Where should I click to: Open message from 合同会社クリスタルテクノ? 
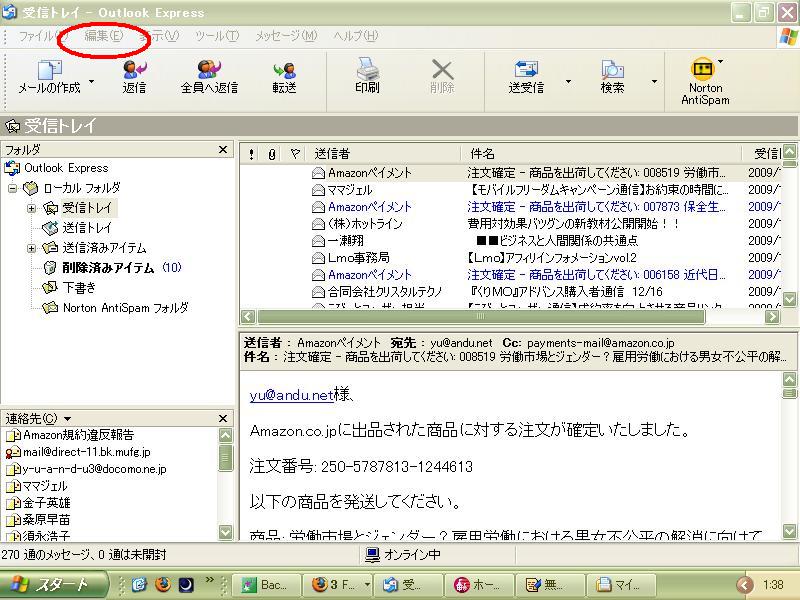(385, 292)
